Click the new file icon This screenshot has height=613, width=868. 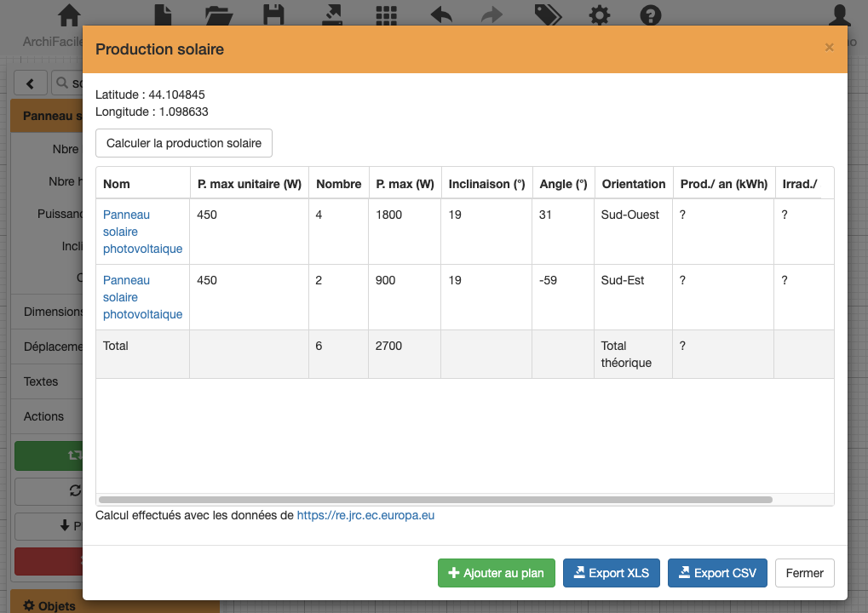click(163, 15)
